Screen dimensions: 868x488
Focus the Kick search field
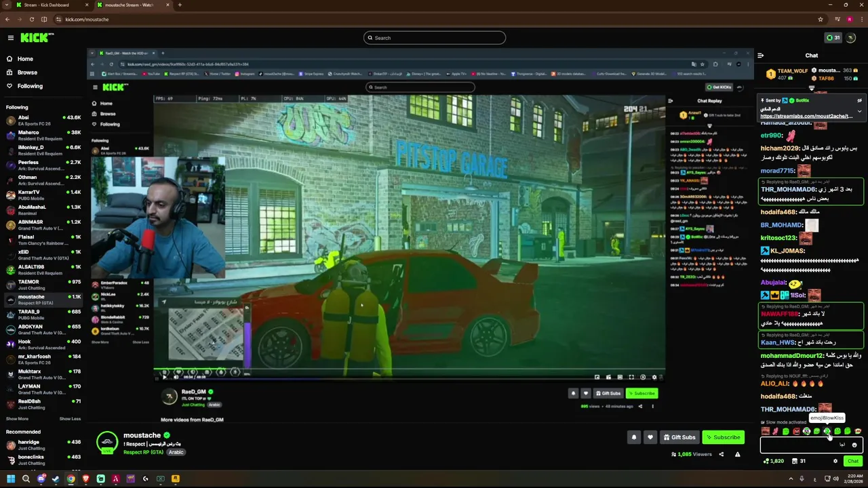(x=435, y=38)
